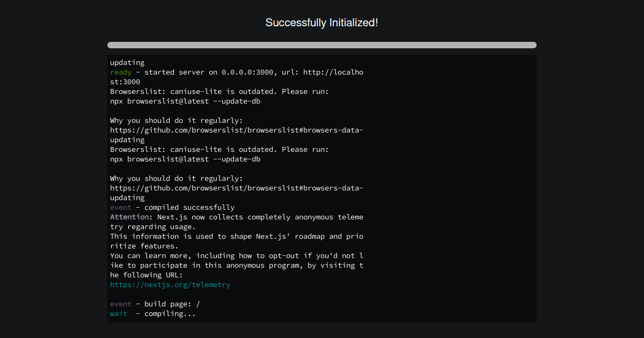The width and height of the screenshot is (644, 338).
Task: Click the updating text at the top
Action: [x=127, y=62]
